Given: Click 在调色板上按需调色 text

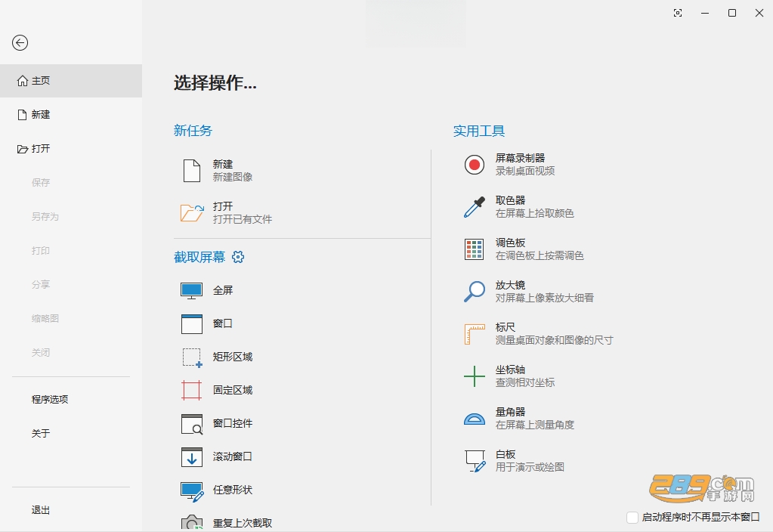Looking at the screenshot, I should [x=540, y=256].
